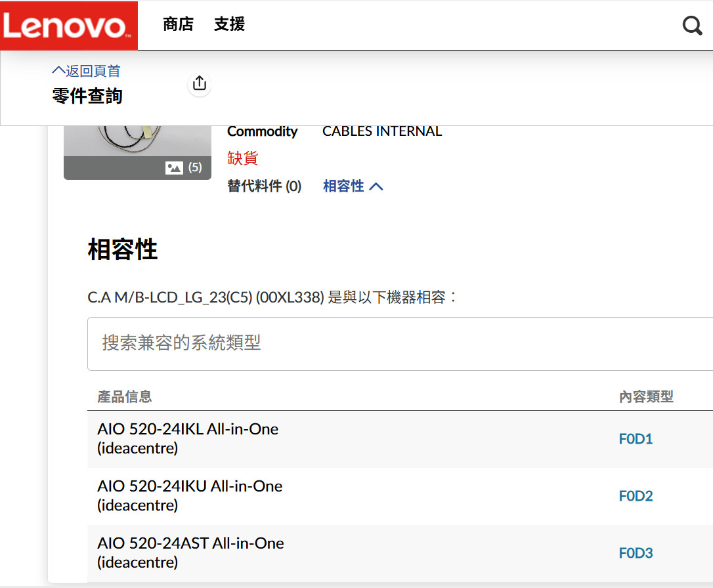
Task: Select the AIO 520-24IKL All-in-One row
Action: [188, 438]
